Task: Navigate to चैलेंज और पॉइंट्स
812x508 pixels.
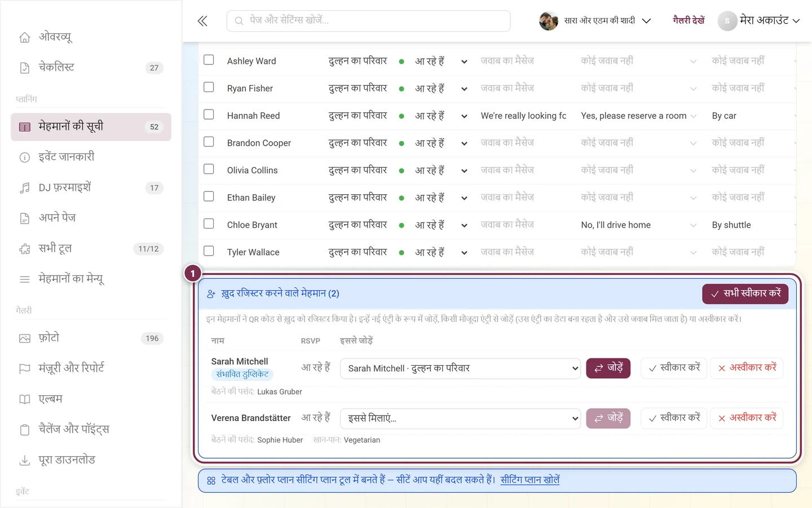Action: (91, 430)
